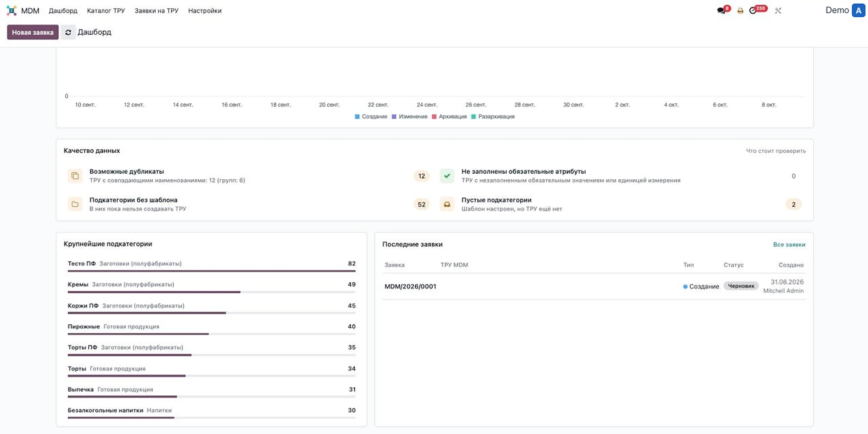868x434 pixels.
Task: Select the Безалкогольные напитки row
Action: click(x=212, y=413)
